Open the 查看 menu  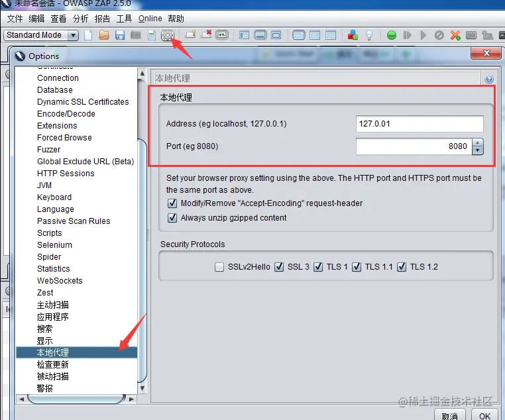click(x=58, y=19)
